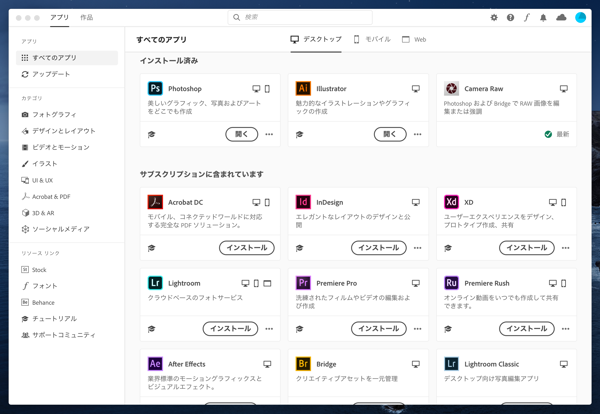Click the After Effects Ae app icon
The image size is (600, 414).
[x=155, y=363]
